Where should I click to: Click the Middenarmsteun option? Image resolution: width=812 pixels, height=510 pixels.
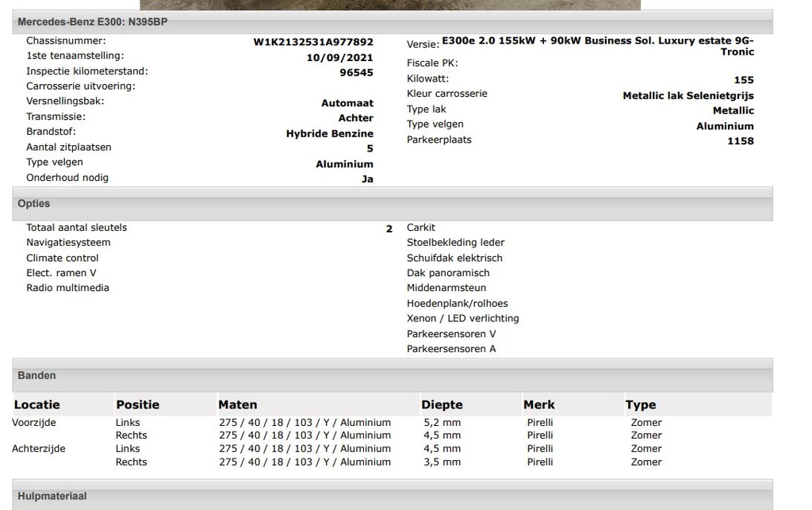pos(446,289)
